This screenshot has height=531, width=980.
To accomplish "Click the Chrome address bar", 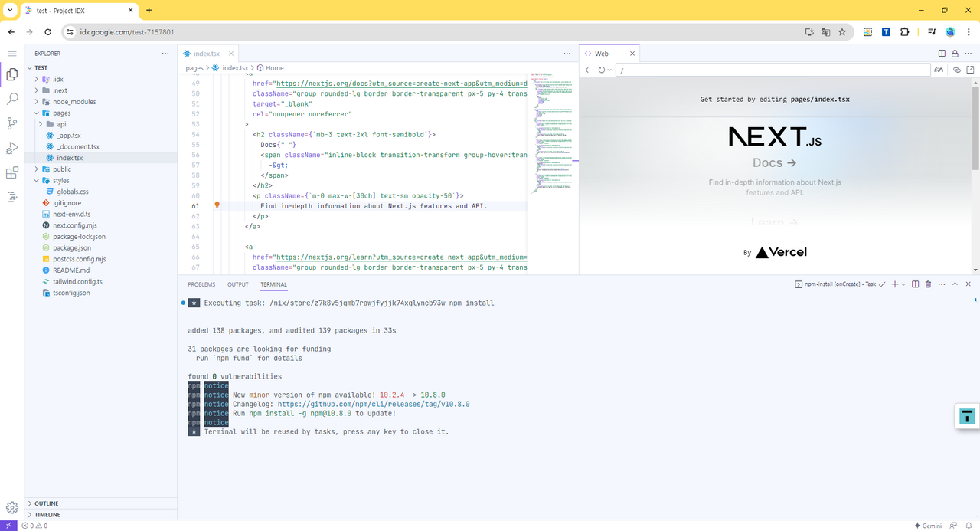I will pyautogui.click(x=432, y=32).
